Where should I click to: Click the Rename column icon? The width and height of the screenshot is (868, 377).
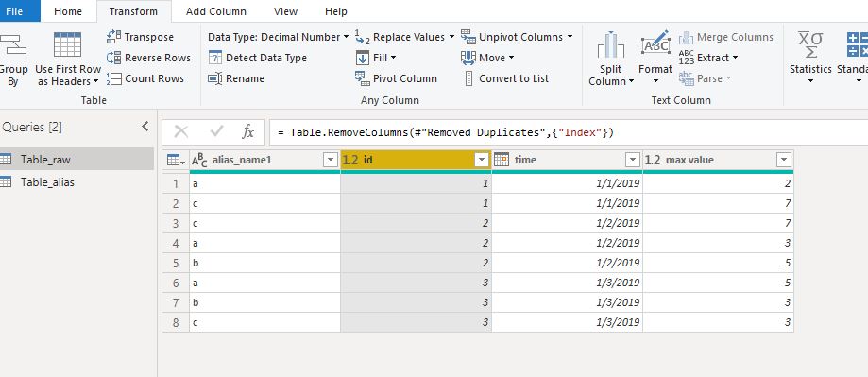click(x=215, y=78)
